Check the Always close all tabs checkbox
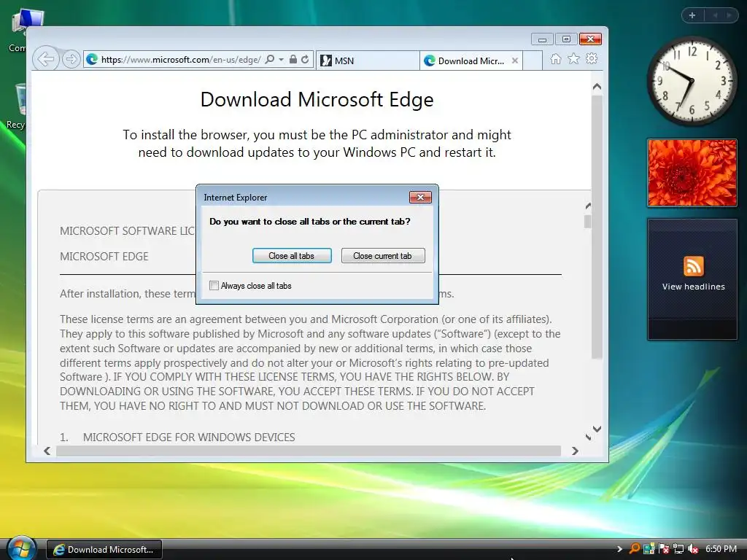 tap(214, 286)
